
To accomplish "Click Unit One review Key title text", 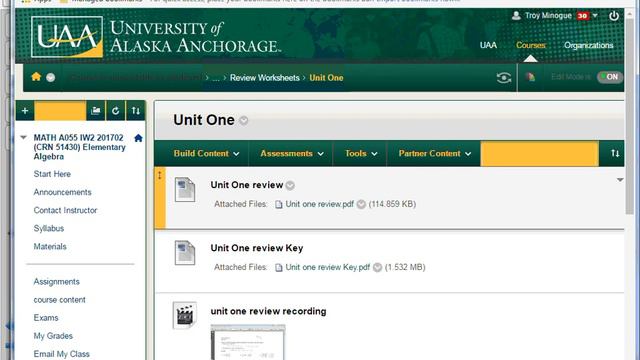I will pos(257,248).
